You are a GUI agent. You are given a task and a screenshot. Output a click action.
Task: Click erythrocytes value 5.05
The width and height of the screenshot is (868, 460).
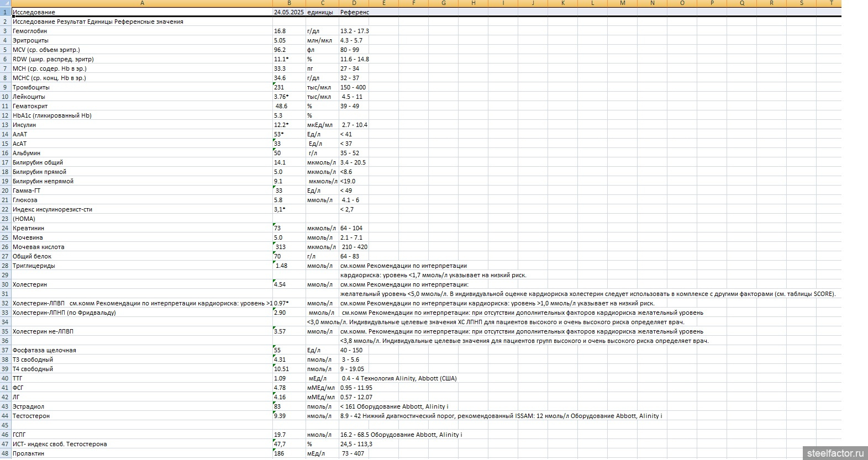click(x=289, y=40)
